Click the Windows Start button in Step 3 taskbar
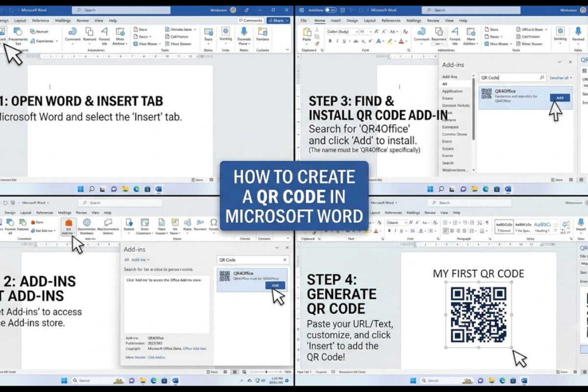The height and width of the screenshot is (392, 588). (x=430, y=189)
